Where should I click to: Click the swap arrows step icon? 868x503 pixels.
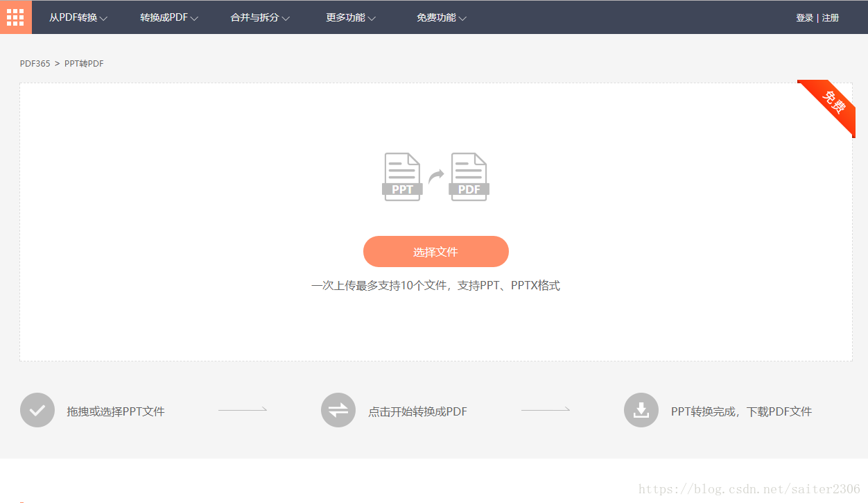338,410
